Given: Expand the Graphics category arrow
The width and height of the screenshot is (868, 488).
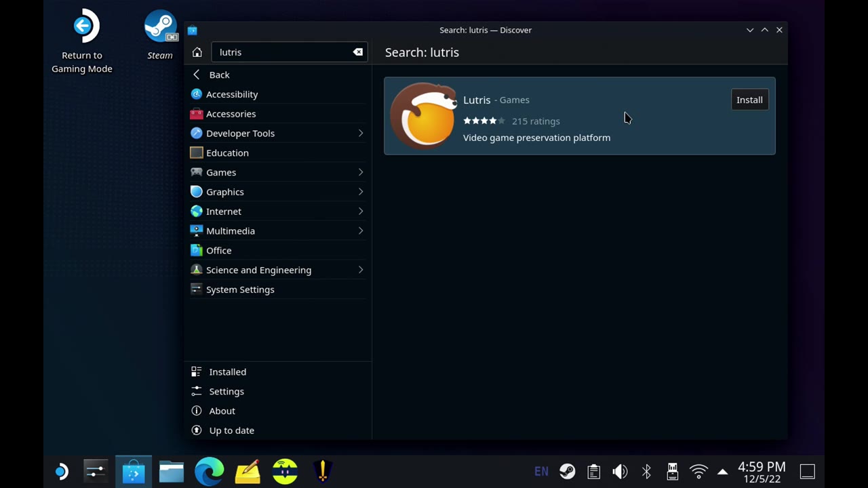Looking at the screenshot, I should point(361,192).
